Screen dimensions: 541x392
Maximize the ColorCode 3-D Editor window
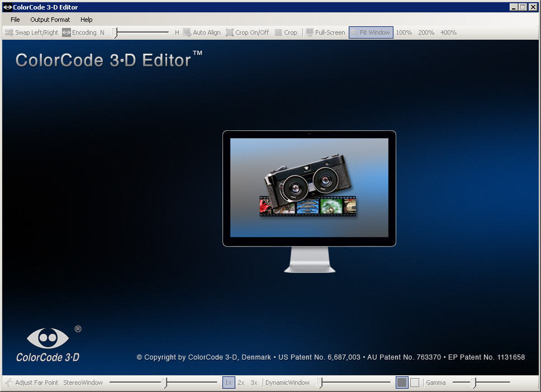[x=523, y=7]
